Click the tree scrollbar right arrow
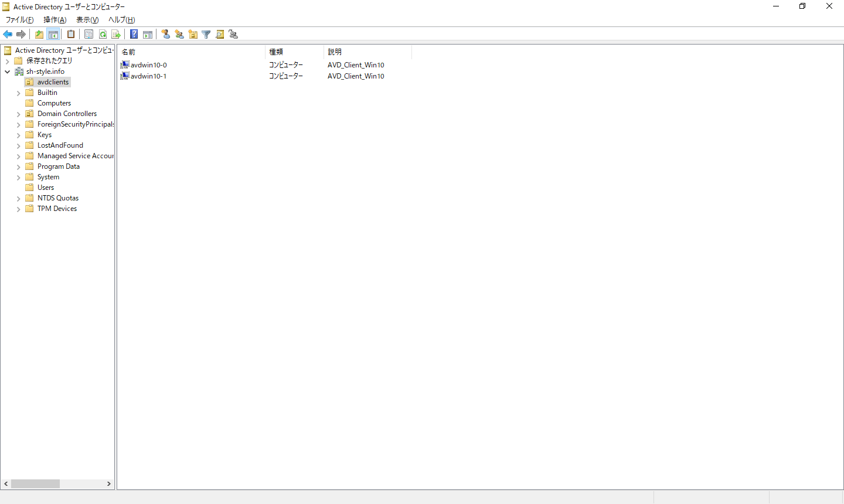This screenshot has height=504, width=844. 109,484
